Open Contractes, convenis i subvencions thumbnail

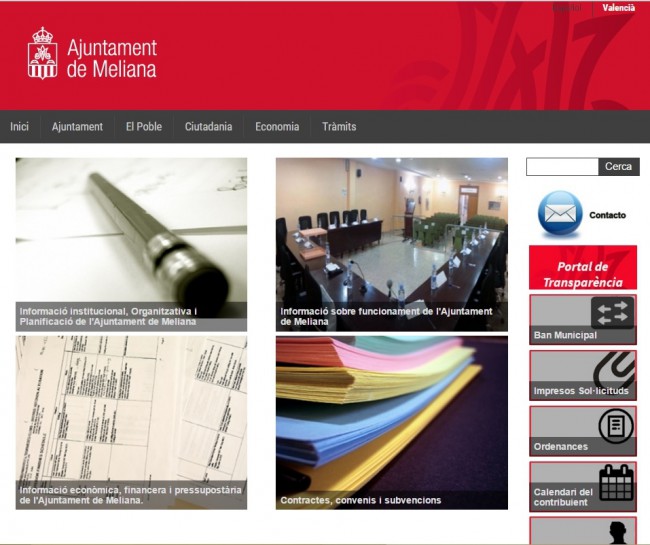(x=391, y=422)
